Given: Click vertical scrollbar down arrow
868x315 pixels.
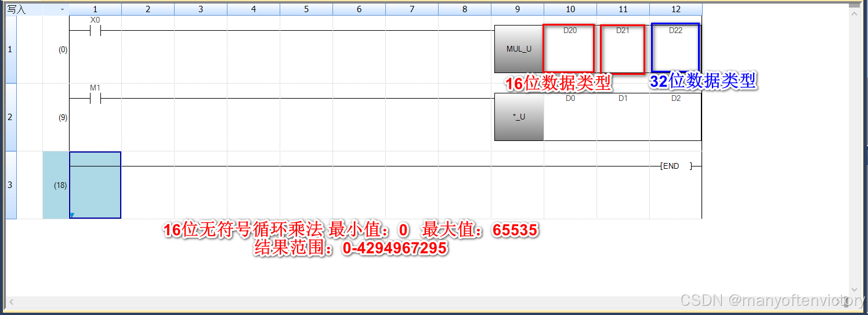Looking at the screenshot, I should point(853,289).
